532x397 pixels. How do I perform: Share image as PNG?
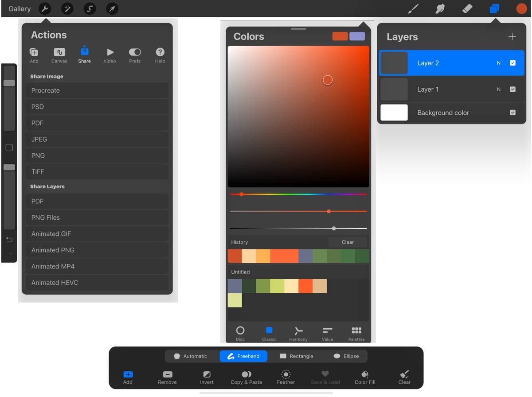pos(97,156)
